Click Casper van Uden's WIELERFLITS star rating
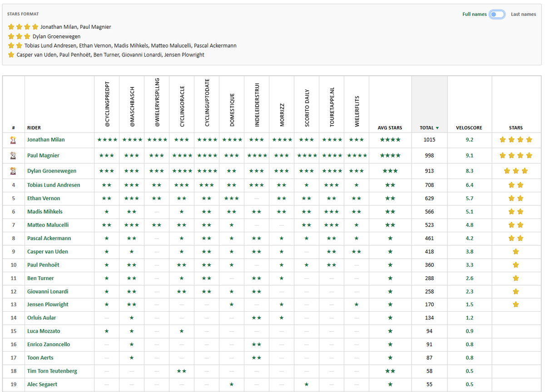 tap(357, 252)
